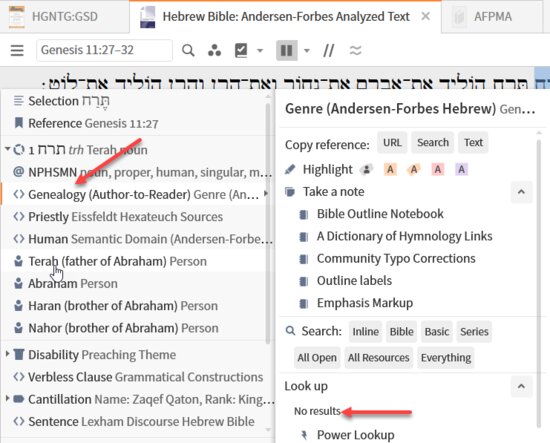Open the visual filters three-dots icon
The height and width of the screenshot is (443, 550).
click(x=214, y=51)
